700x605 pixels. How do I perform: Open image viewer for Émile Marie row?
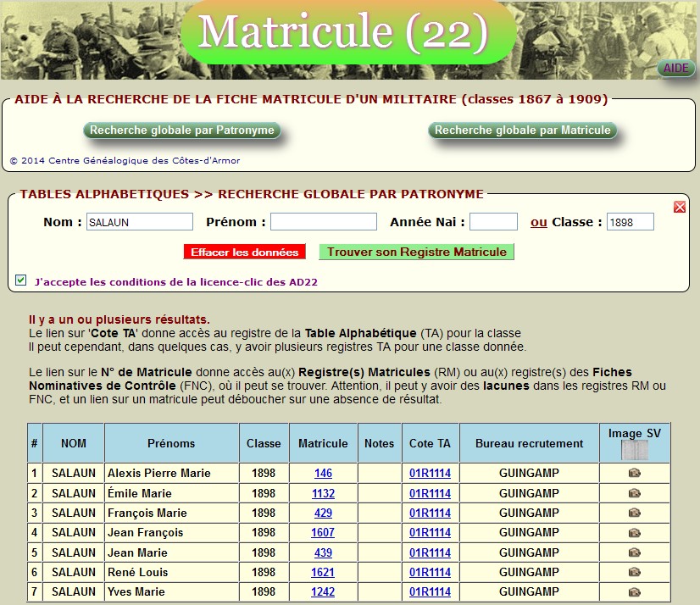point(634,493)
